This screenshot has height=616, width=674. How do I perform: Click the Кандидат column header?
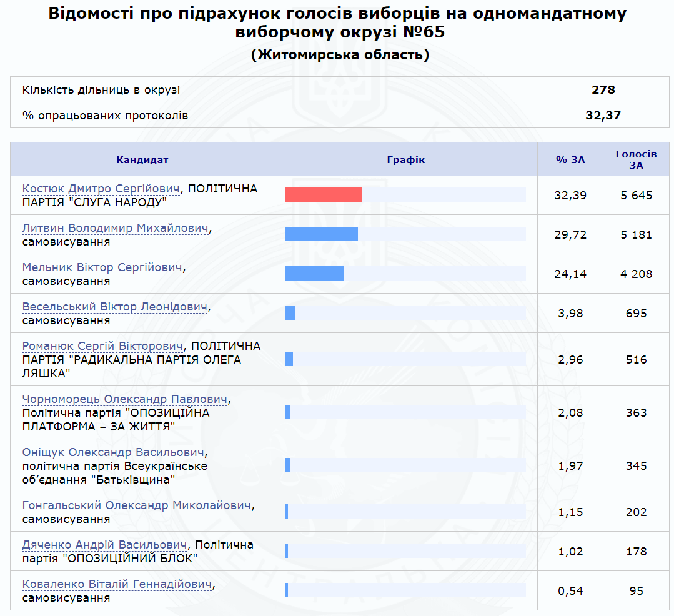tap(142, 159)
